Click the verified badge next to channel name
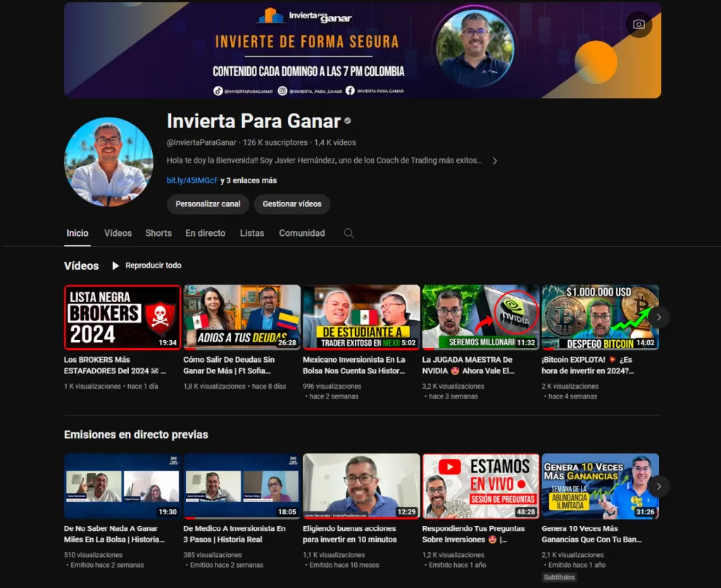This screenshot has height=588, width=721. pos(348,121)
